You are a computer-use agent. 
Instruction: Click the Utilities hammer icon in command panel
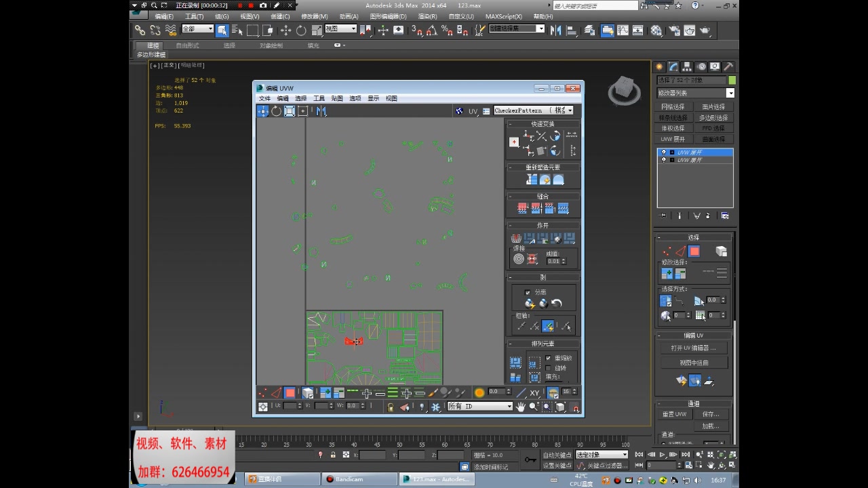728,67
